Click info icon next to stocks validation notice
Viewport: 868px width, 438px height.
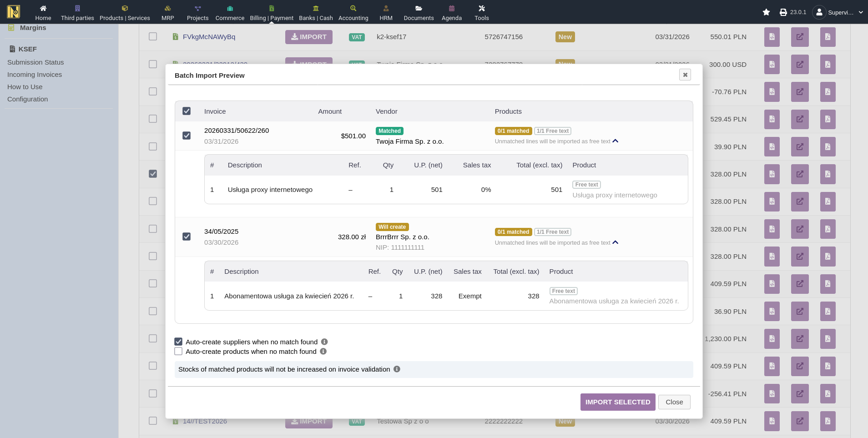point(397,369)
